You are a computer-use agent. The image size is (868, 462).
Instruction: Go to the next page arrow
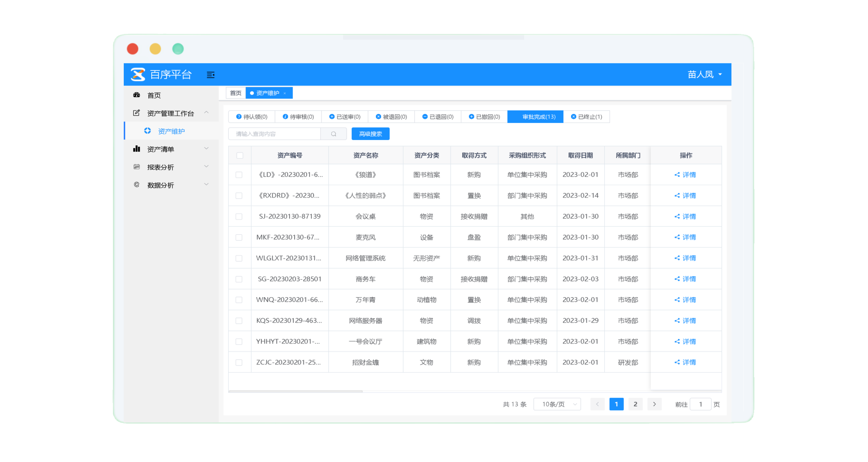(x=654, y=404)
